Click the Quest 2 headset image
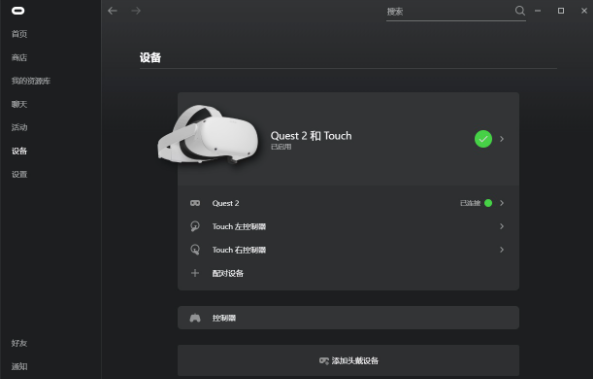The width and height of the screenshot is (593, 379). (x=208, y=135)
